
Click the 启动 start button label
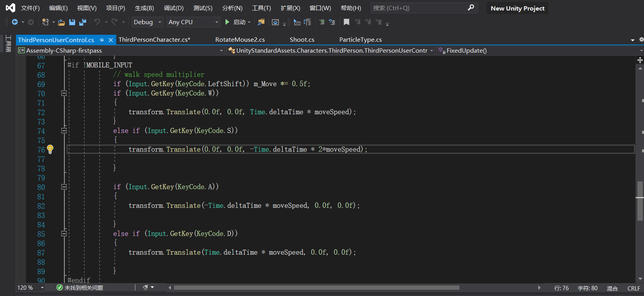tap(240, 22)
